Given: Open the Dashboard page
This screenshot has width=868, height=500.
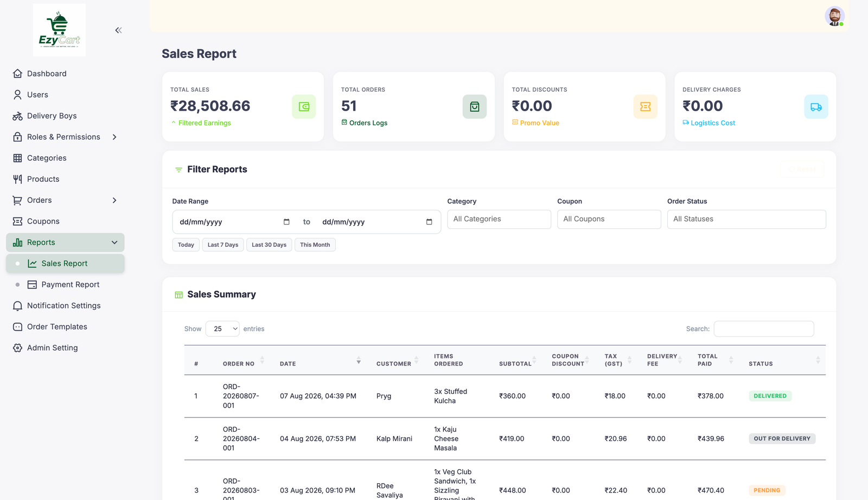Looking at the screenshot, I should coord(65,74).
